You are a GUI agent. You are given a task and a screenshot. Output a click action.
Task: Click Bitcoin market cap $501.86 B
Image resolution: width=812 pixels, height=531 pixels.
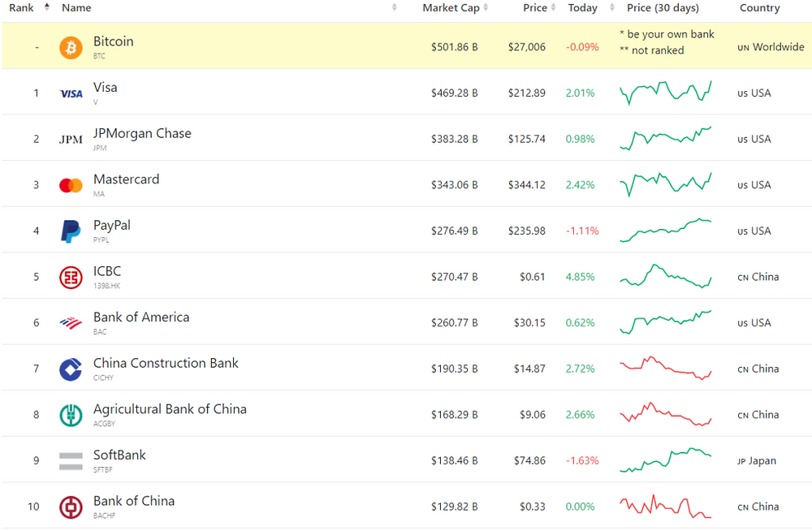(x=454, y=47)
